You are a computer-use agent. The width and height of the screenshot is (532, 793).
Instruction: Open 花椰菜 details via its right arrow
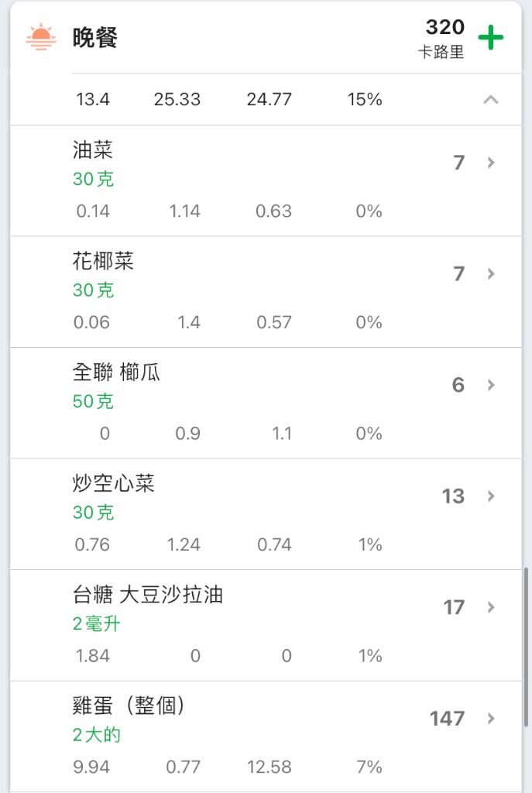pyautogui.click(x=490, y=273)
